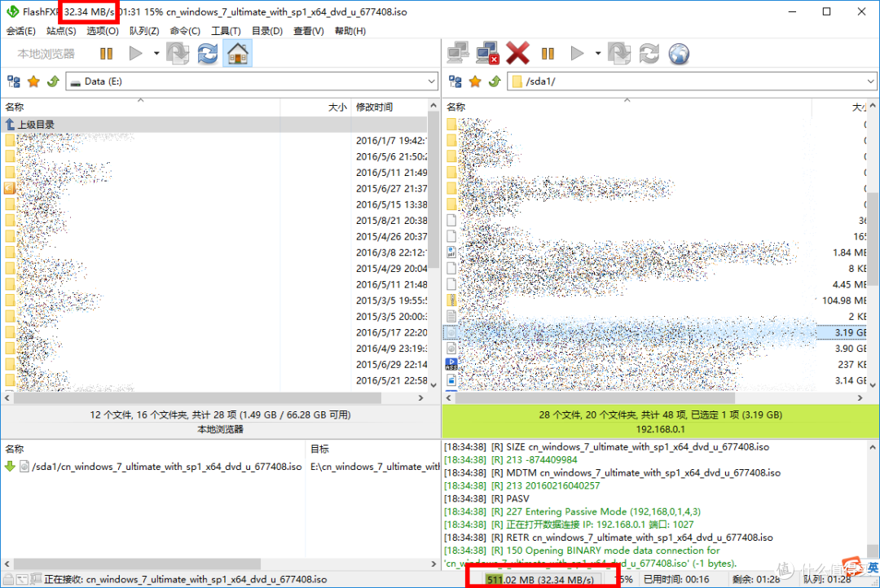Open the 会话(E) menu
Image resolution: width=880 pixels, height=588 pixels.
[20, 31]
